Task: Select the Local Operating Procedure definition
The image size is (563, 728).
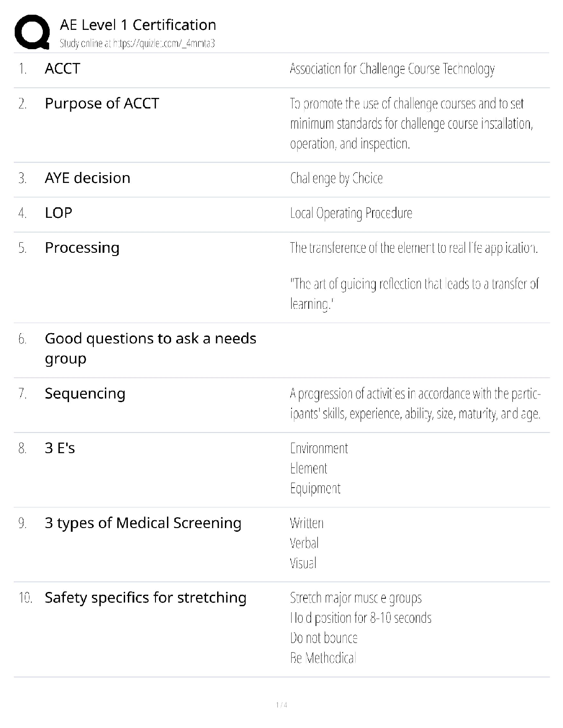Action: (x=351, y=213)
